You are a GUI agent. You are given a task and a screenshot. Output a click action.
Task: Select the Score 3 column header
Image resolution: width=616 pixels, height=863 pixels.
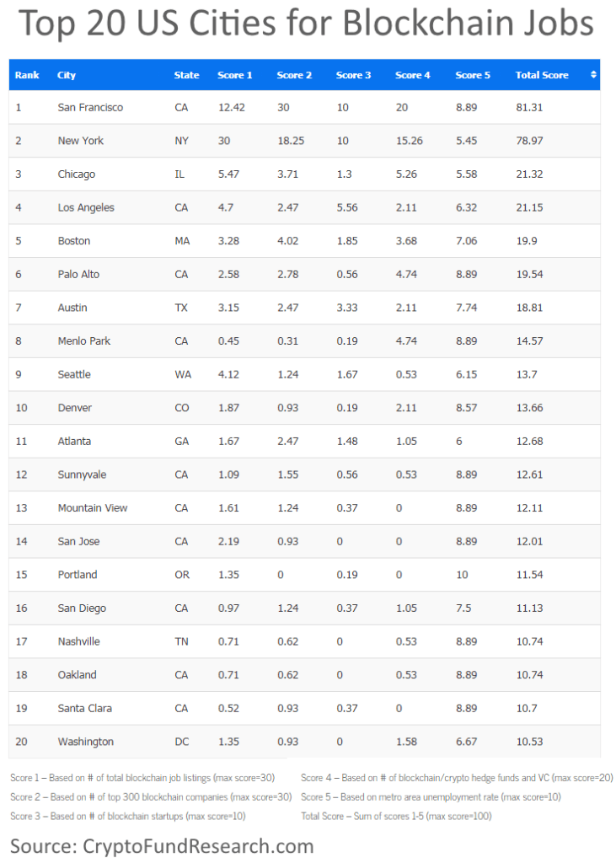coord(353,75)
